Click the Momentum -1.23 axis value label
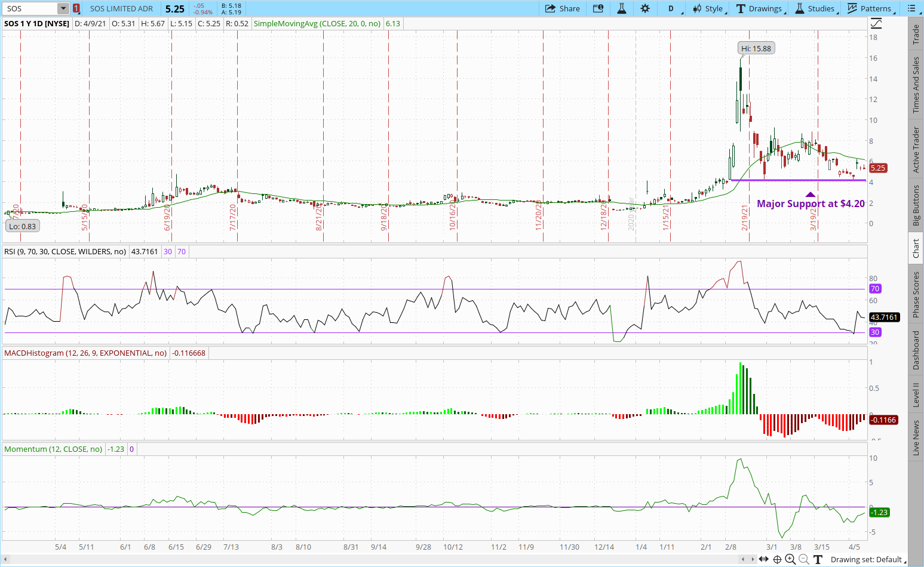924x567 pixels. [879, 513]
